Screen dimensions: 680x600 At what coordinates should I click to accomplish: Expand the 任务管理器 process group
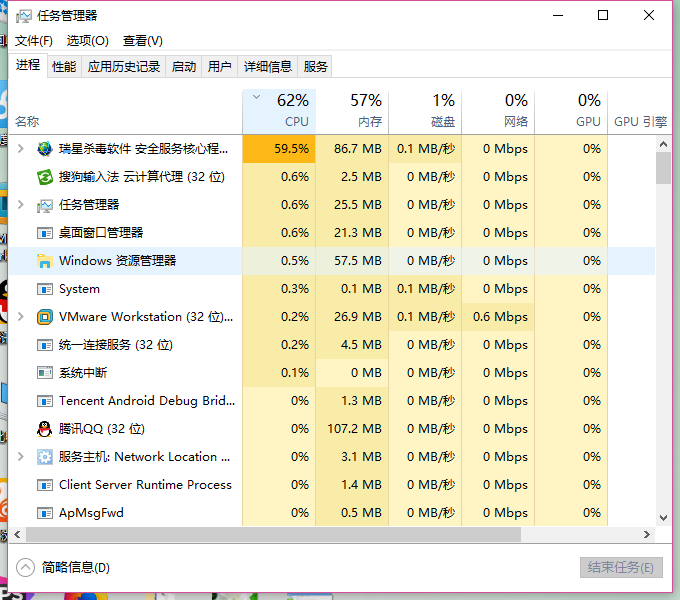point(20,205)
